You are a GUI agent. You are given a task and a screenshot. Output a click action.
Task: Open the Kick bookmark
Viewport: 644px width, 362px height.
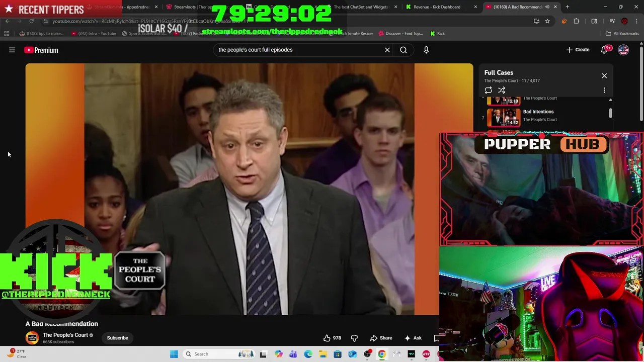point(437,33)
